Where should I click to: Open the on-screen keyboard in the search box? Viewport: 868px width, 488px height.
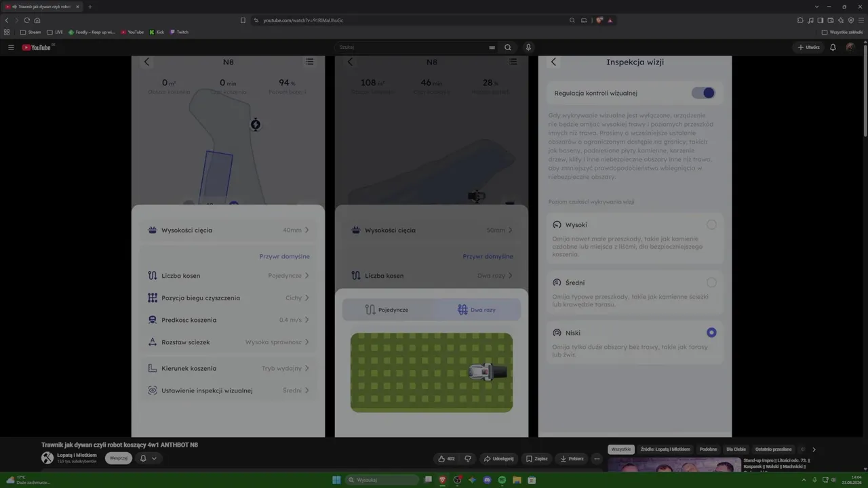pyautogui.click(x=492, y=47)
